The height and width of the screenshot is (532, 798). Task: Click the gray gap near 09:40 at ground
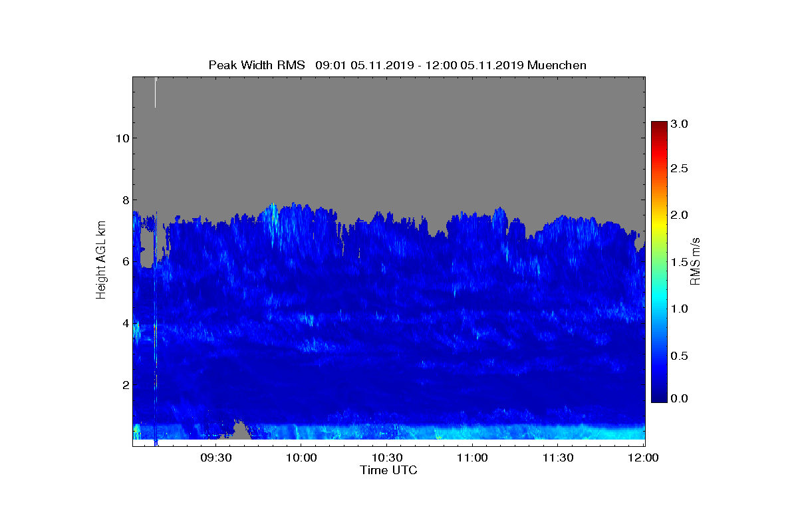tap(238, 432)
